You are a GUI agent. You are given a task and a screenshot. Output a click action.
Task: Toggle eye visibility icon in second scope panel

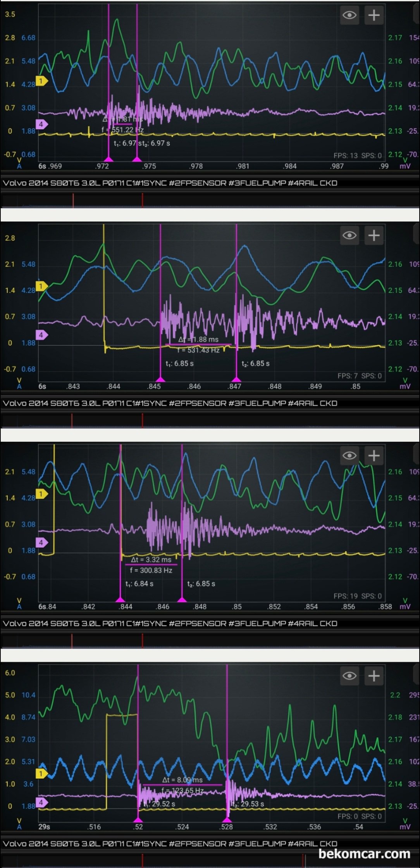pyautogui.click(x=349, y=235)
